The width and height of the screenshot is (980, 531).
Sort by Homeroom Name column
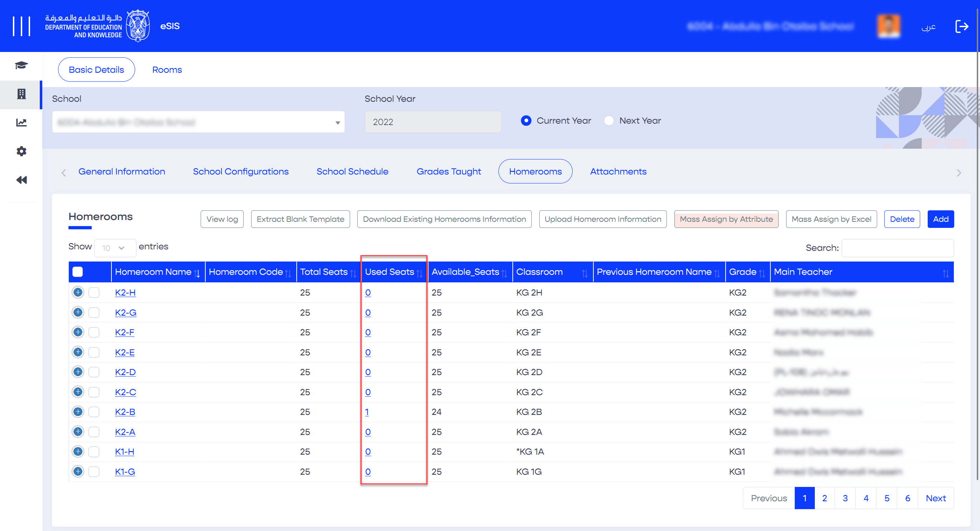pyautogui.click(x=158, y=272)
